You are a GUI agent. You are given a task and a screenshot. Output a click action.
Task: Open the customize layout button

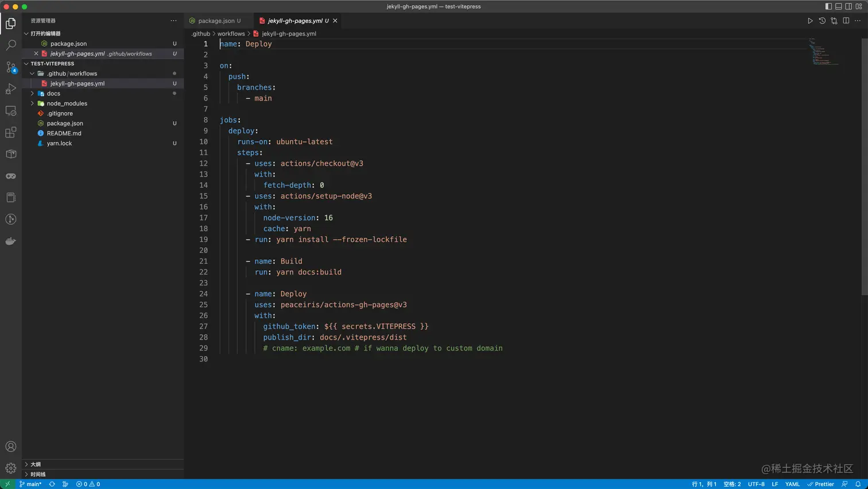(x=859, y=6)
